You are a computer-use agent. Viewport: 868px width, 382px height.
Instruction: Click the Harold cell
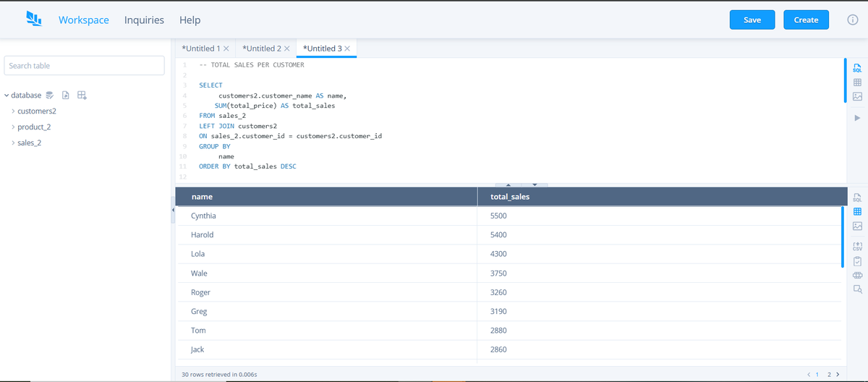328,235
